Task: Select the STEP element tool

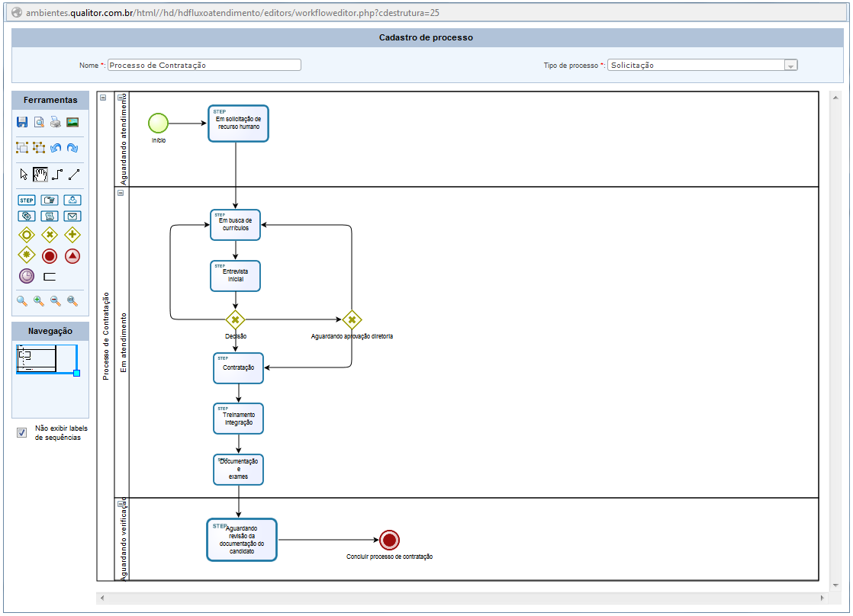Action: [x=27, y=201]
